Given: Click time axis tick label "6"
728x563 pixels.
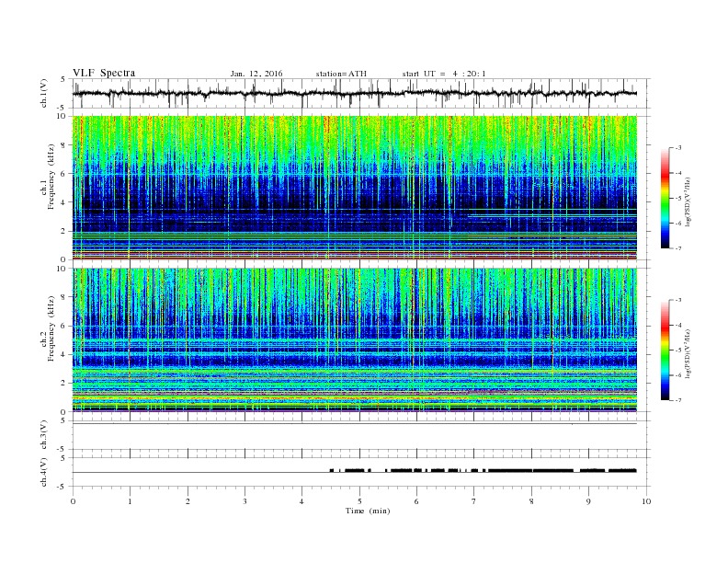Looking at the screenshot, I should [x=416, y=501].
